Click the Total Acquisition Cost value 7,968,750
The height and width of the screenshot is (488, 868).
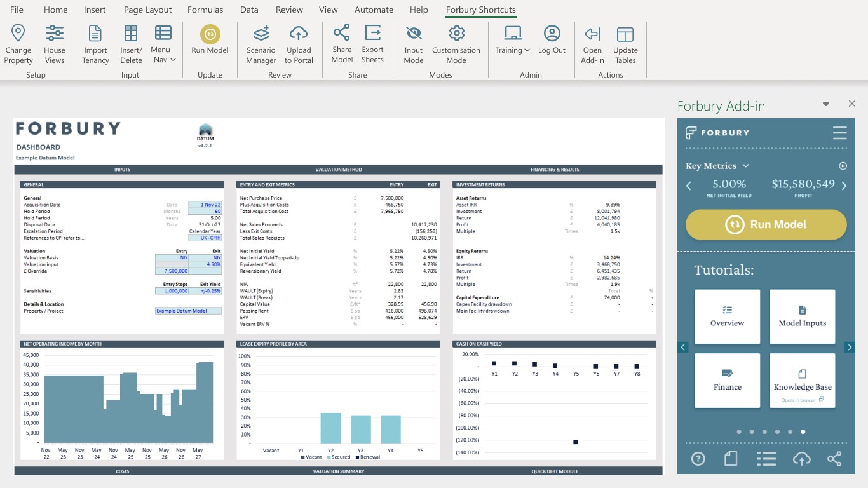[391, 211]
